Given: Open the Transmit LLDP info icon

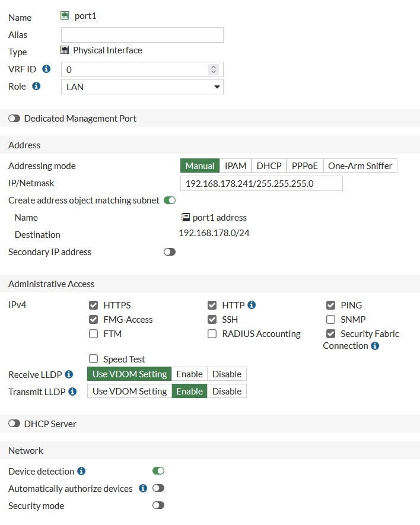Looking at the screenshot, I should (x=72, y=391).
